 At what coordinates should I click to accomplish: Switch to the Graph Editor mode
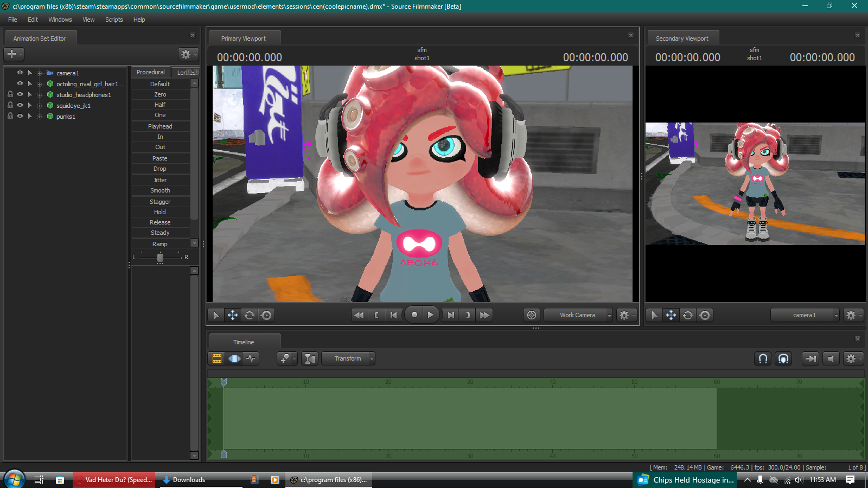click(x=251, y=358)
